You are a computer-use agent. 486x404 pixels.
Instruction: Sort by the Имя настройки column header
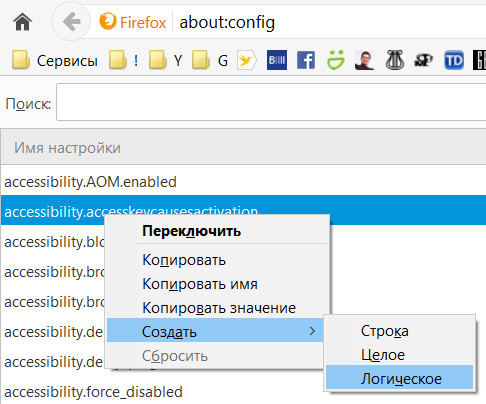click(67, 148)
